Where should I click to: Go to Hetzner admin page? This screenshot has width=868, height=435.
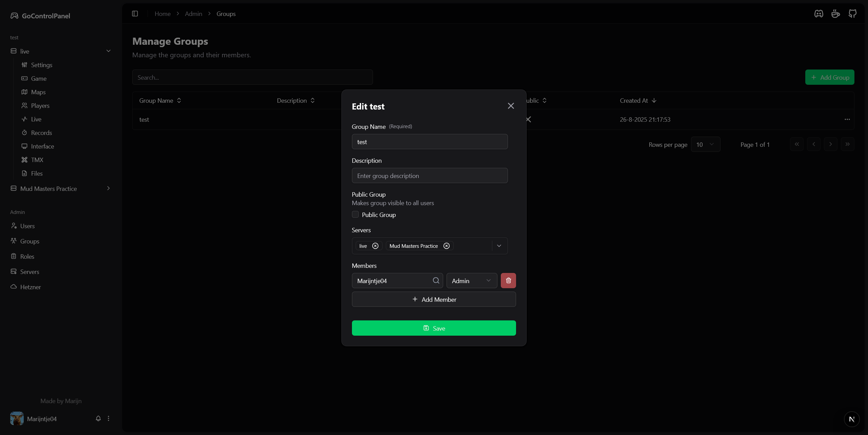click(x=31, y=287)
